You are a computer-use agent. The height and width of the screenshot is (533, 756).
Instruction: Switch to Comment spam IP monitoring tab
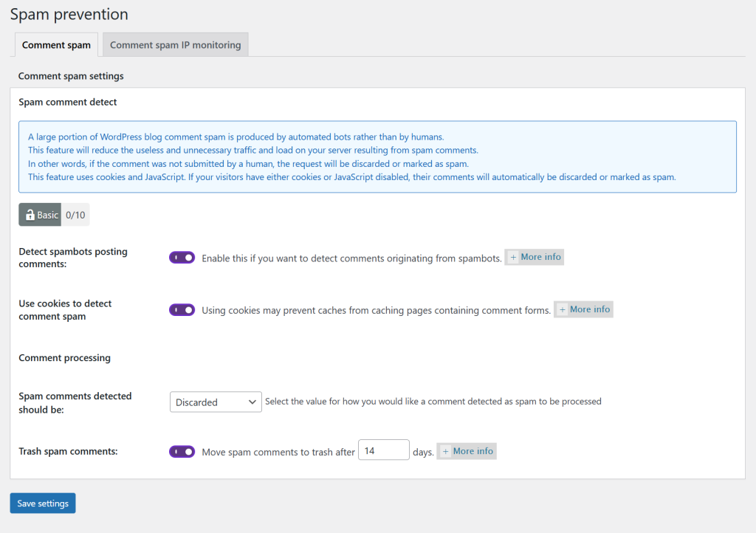tap(176, 45)
